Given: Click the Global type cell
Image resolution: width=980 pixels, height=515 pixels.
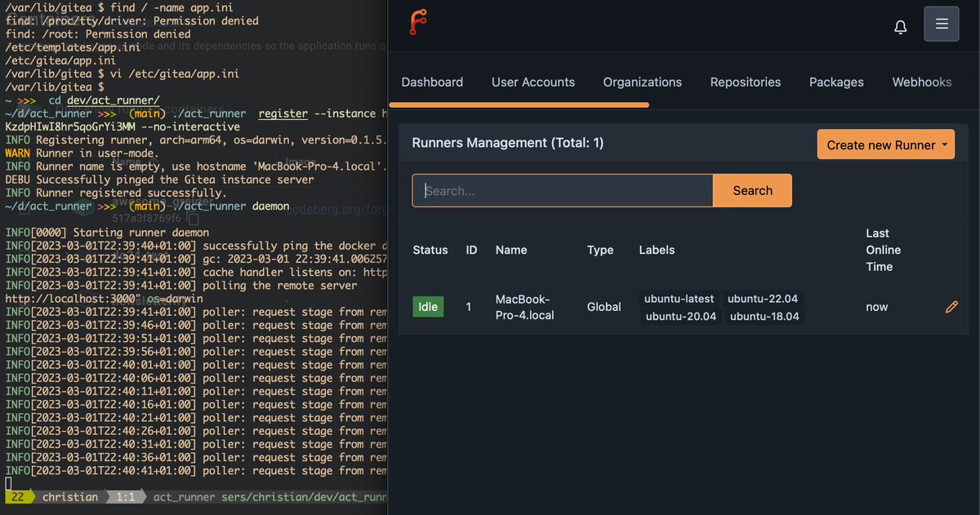Looking at the screenshot, I should pyautogui.click(x=604, y=307).
